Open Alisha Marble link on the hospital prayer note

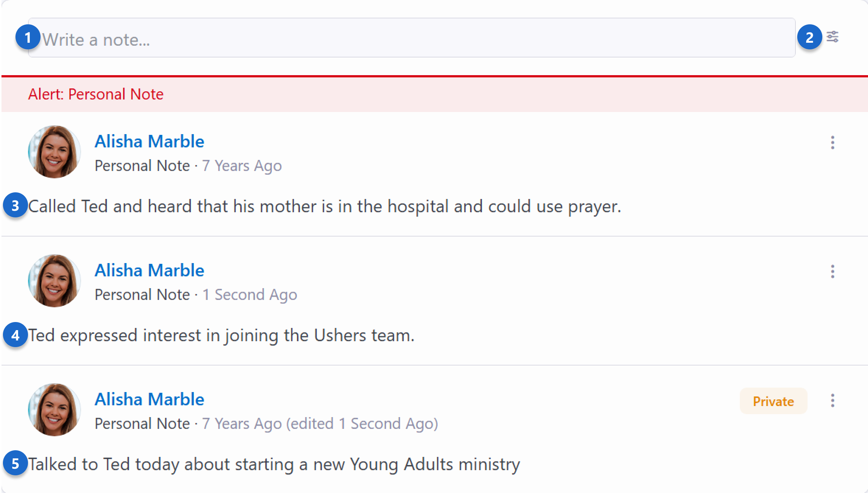click(x=149, y=141)
